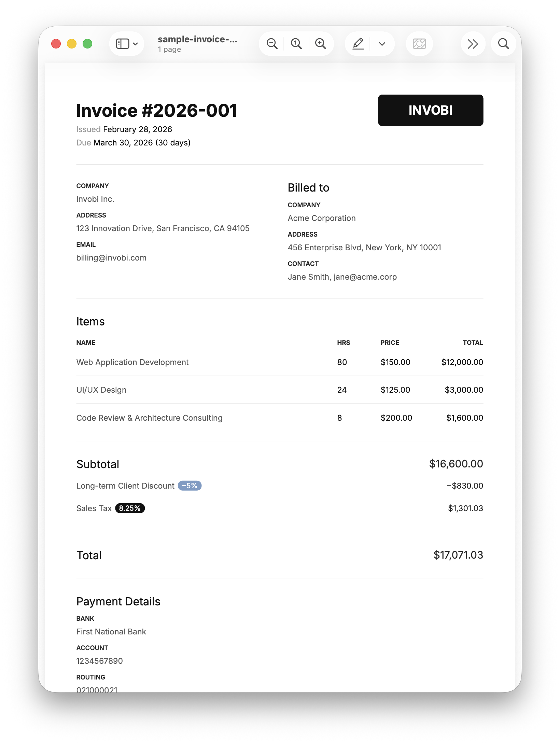Toggle the sidebar view button
The width and height of the screenshot is (560, 743).
[x=123, y=44]
